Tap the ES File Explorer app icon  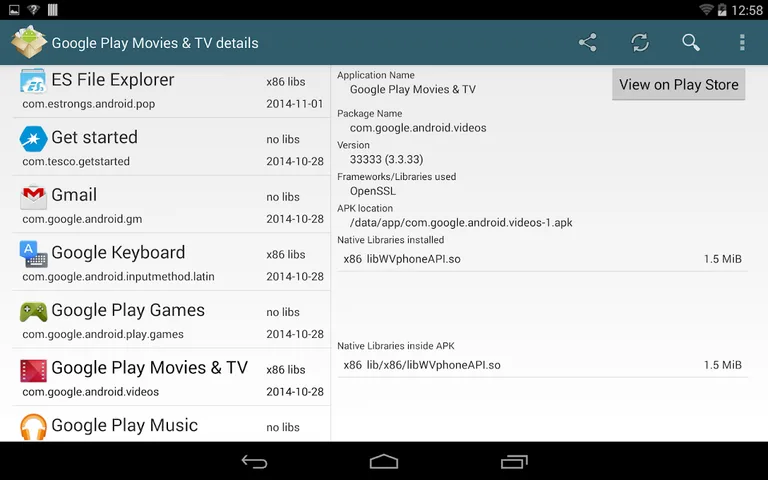(x=33, y=81)
